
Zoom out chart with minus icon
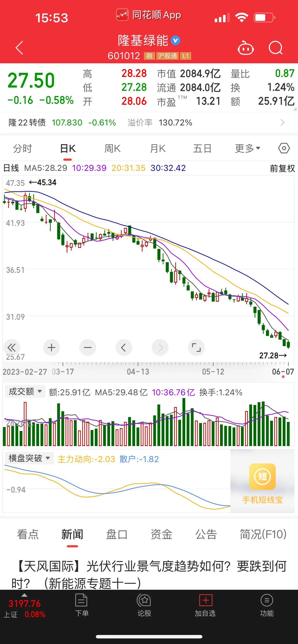pyautogui.click(x=88, y=347)
